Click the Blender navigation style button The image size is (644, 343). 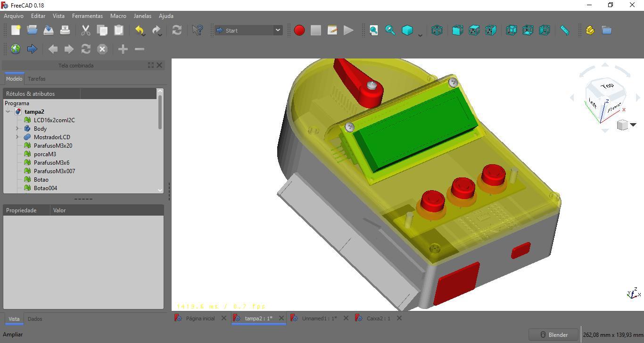coord(553,335)
